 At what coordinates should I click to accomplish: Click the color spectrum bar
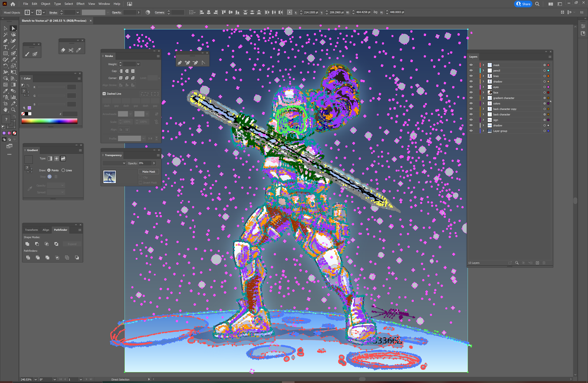click(49, 121)
